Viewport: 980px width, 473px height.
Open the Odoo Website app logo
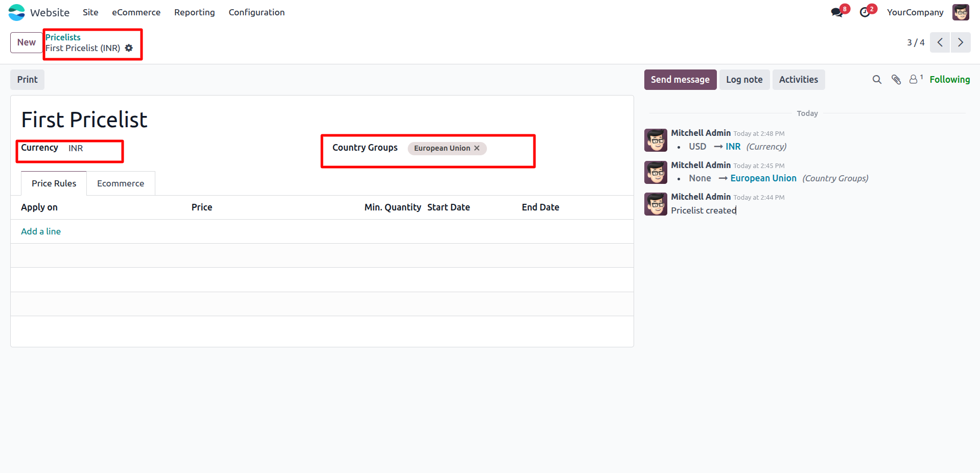point(16,12)
